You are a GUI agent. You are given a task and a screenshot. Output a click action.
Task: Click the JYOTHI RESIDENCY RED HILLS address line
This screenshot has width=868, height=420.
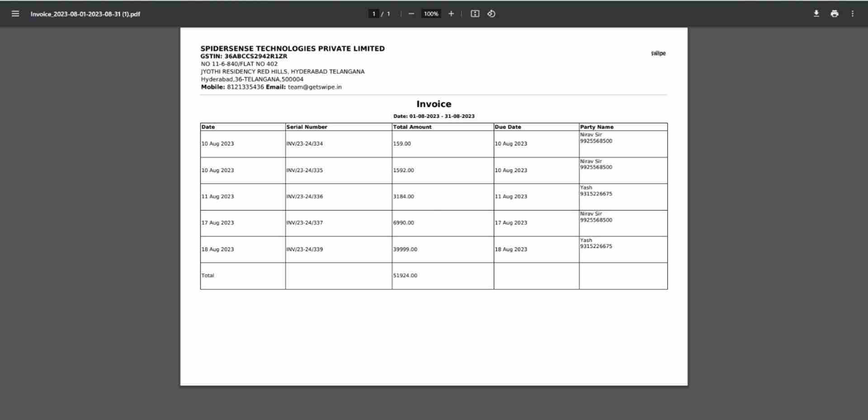[x=283, y=72]
